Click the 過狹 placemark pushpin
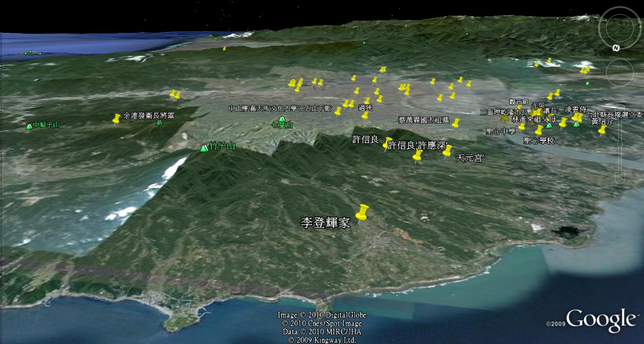644x344 pixels. 366,116
